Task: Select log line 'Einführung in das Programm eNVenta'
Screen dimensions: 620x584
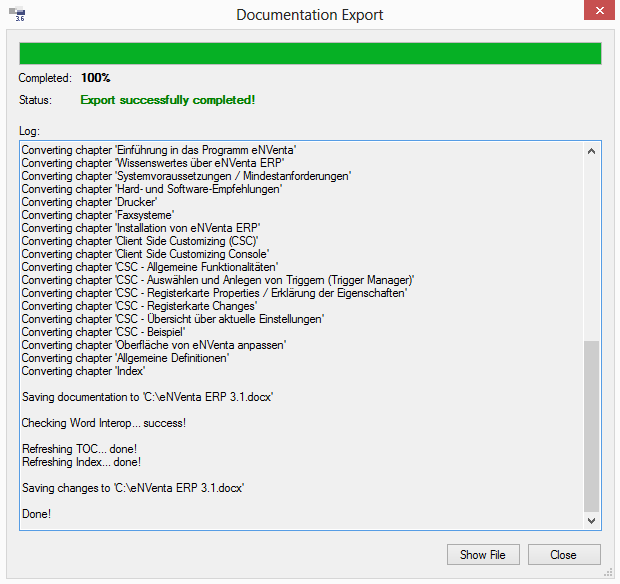Action: coord(159,150)
